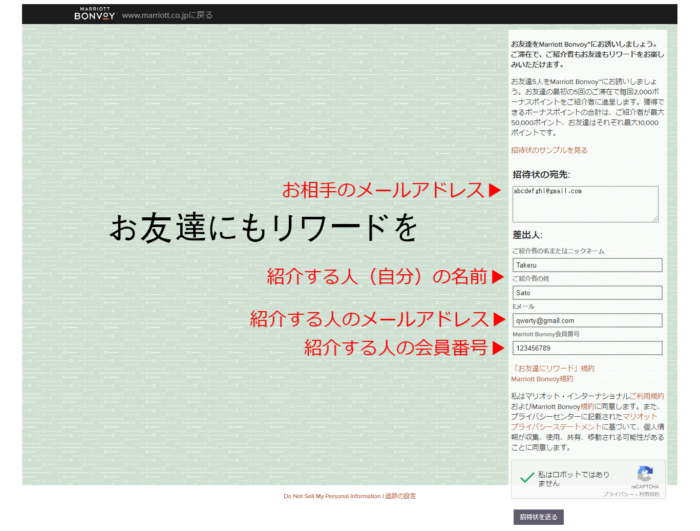Open the 「お友達にリワード」規約 link

coord(553,368)
